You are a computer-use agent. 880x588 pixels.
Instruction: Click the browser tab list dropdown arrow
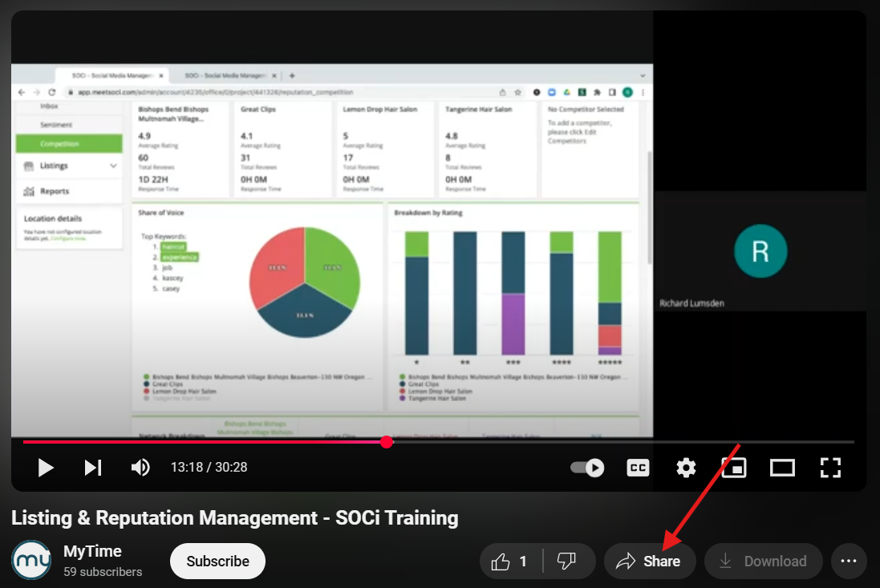(643, 75)
